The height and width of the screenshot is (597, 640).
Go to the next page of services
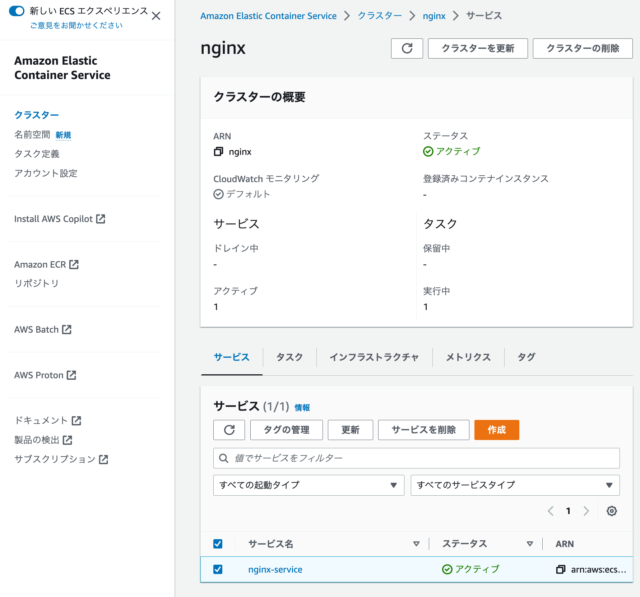click(x=586, y=511)
